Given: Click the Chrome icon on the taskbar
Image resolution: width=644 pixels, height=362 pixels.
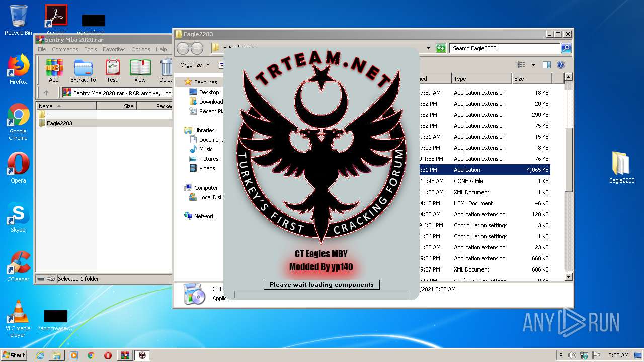Looking at the screenshot, I should click(x=91, y=355).
